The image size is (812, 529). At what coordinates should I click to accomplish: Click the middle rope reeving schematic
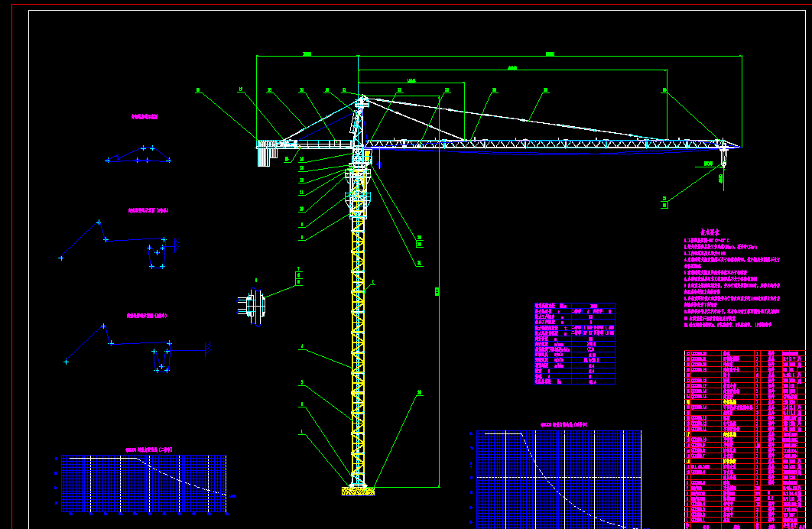point(119,245)
